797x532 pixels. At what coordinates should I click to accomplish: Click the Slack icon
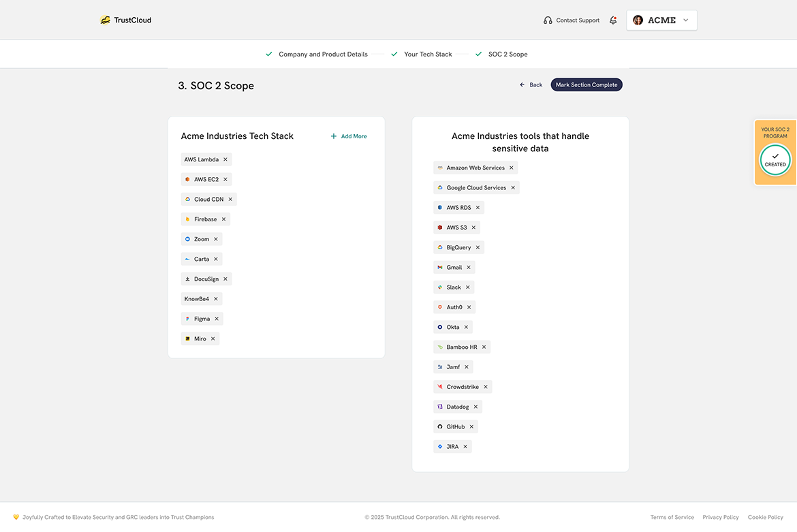click(x=440, y=287)
